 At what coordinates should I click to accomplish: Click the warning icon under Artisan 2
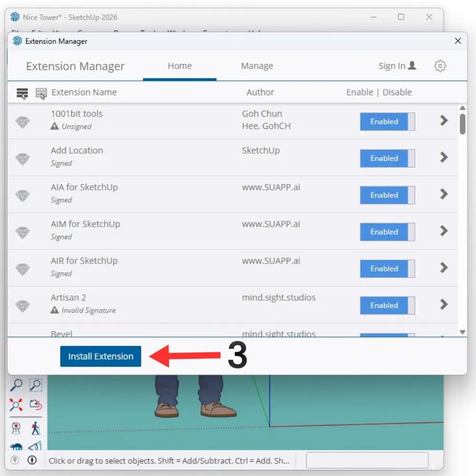(55, 310)
